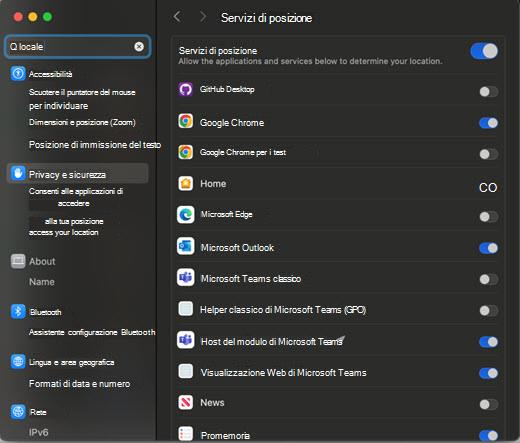The width and height of the screenshot is (520, 443).
Task: Select Privacy e sicurezza in sidebar
Action: pos(77,174)
